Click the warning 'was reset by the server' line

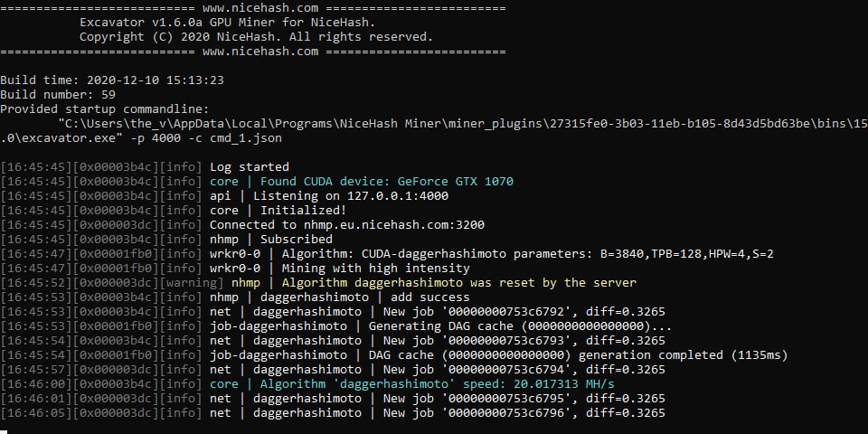point(318,283)
